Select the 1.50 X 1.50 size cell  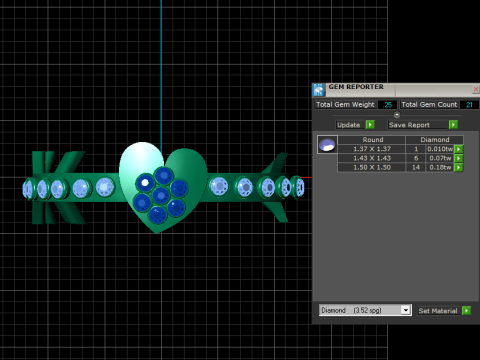tap(372, 167)
